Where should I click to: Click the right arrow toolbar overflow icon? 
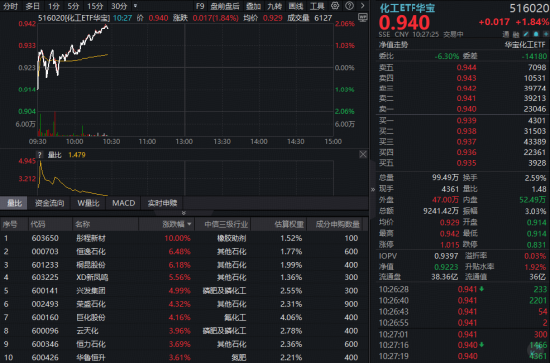[362, 6]
